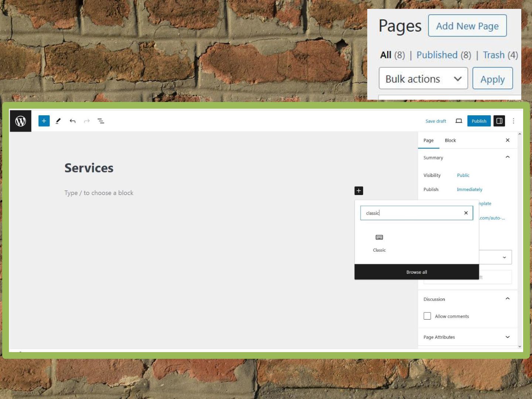This screenshot has width=532, height=399.
Task: Click the Apply button next to Bulk actions
Action: (x=492, y=78)
